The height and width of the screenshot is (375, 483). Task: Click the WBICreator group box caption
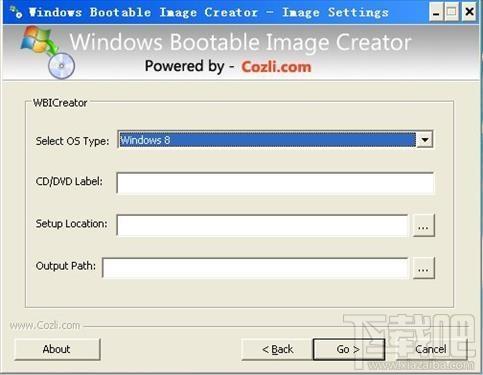60,103
